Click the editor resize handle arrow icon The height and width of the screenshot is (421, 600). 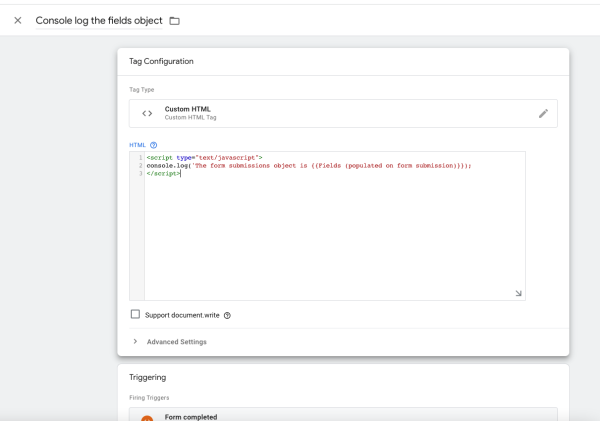pyautogui.click(x=518, y=293)
